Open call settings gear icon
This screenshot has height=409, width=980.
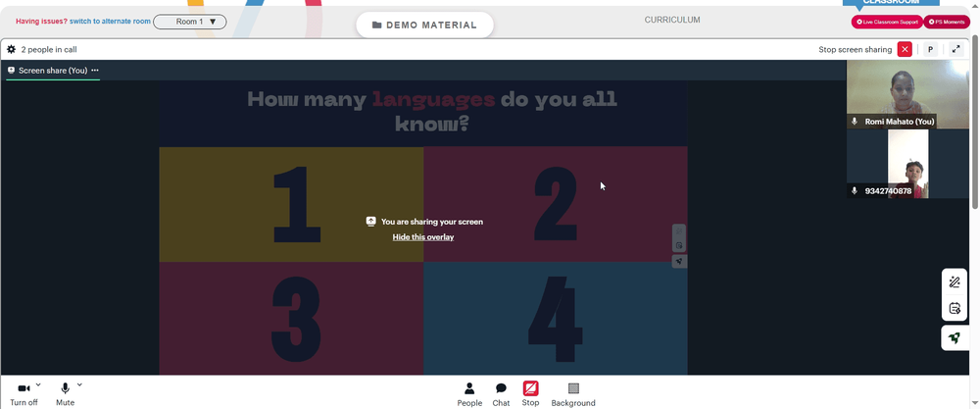tap(11, 49)
